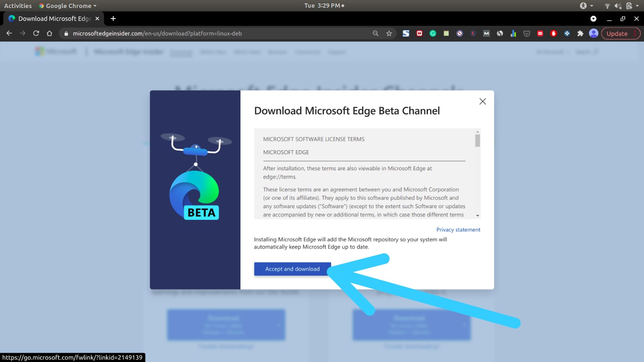
Task: Close the Edge Beta download dialog
Action: point(482,101)
